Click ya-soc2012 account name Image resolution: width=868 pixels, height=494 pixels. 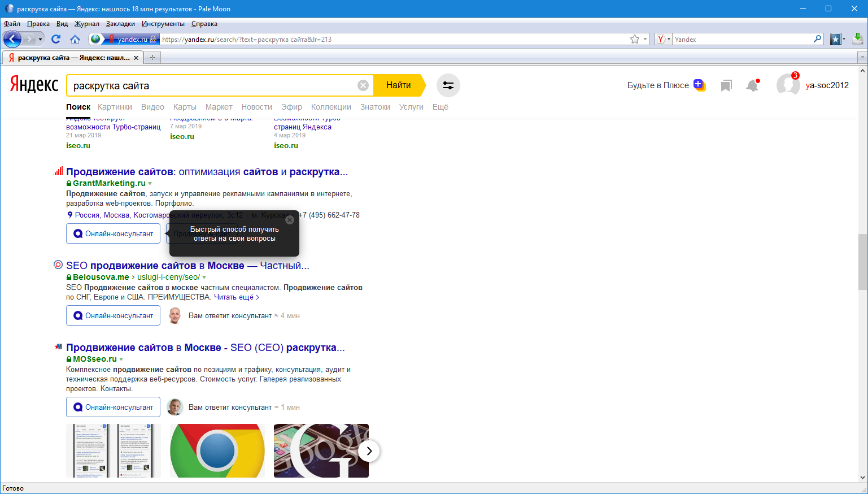click(827, 85)
